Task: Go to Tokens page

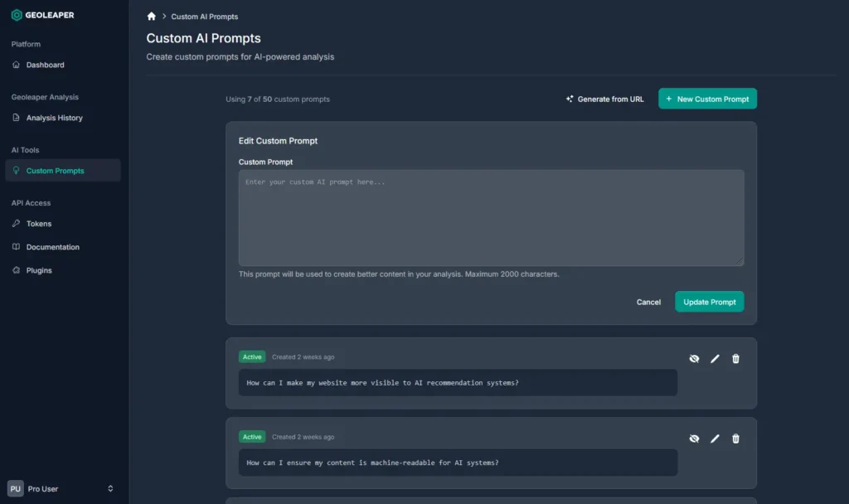Action: [x=38, y=224]
